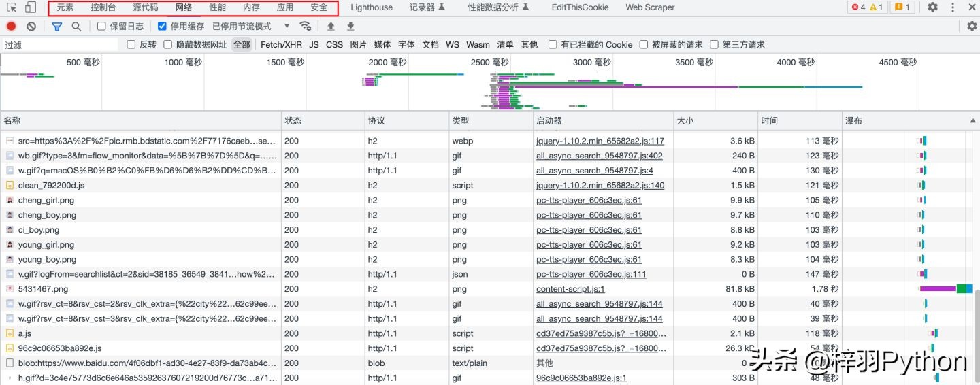Sort by 时间 column header
980x385 pixels.
(x=800, y=120)
